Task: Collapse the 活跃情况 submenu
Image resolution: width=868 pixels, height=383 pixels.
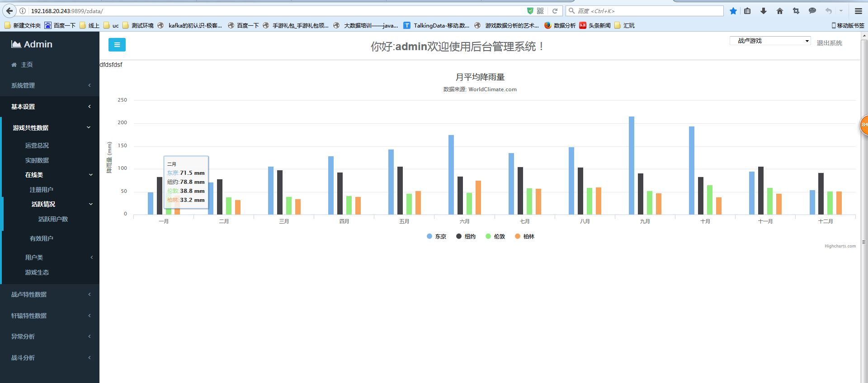Action: [x=52, y=204]
